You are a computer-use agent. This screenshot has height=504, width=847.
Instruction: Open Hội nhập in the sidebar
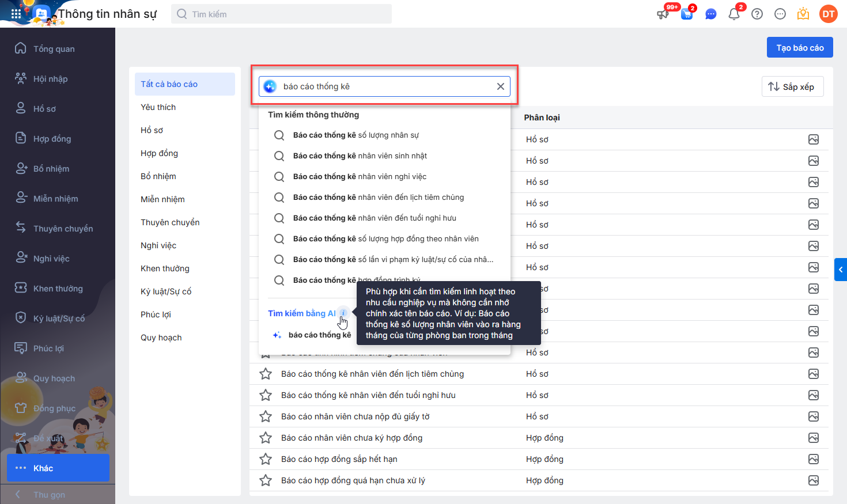click(58, 79)
